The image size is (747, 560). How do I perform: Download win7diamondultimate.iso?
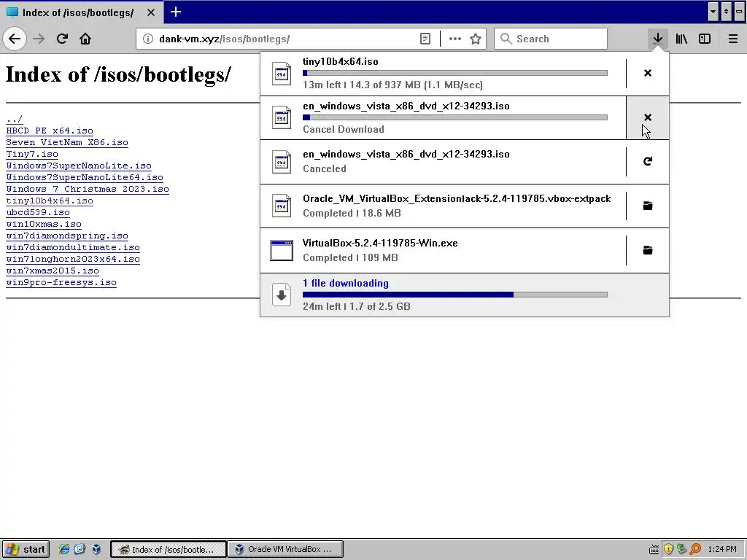click(x=73, y=247)
